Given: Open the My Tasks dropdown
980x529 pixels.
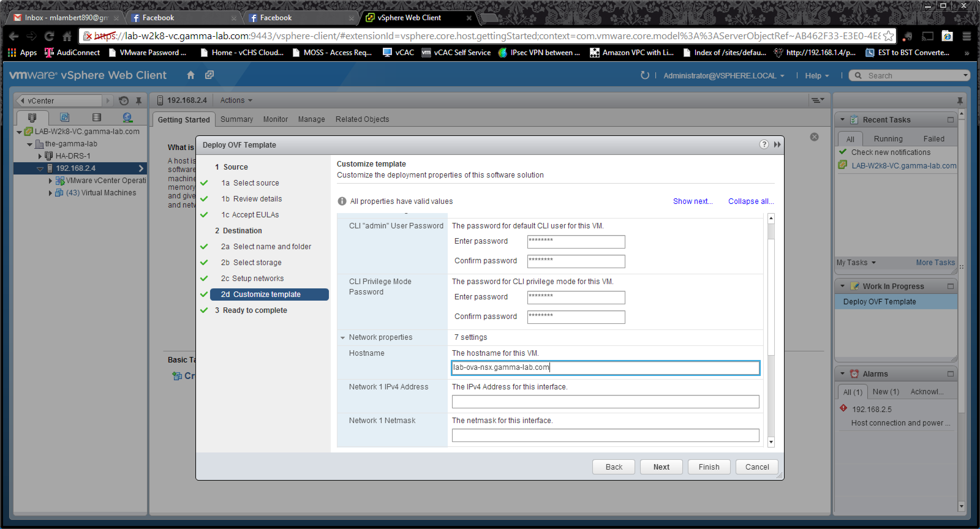Looking at the screenshot, I should [856, 262].
